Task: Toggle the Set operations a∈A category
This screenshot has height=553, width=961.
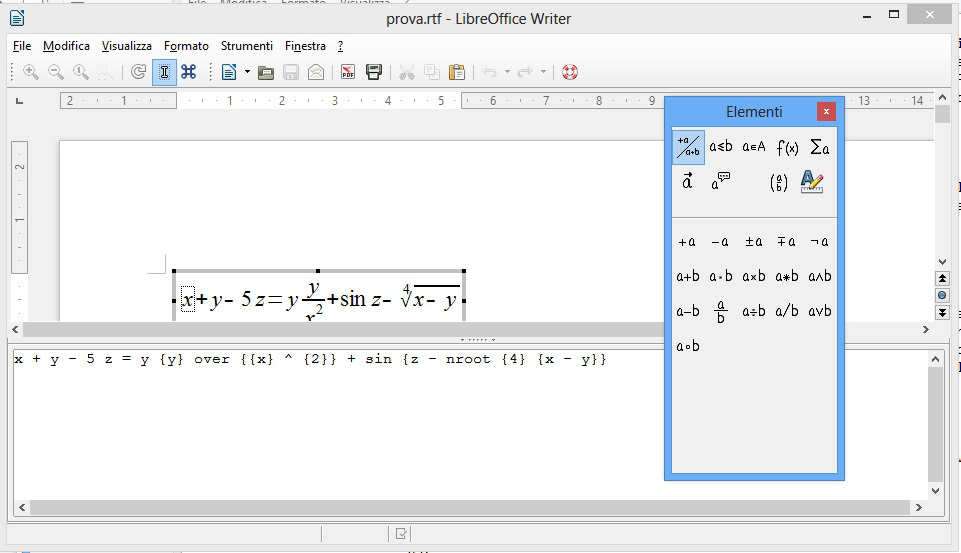Action: pos(753,147)
